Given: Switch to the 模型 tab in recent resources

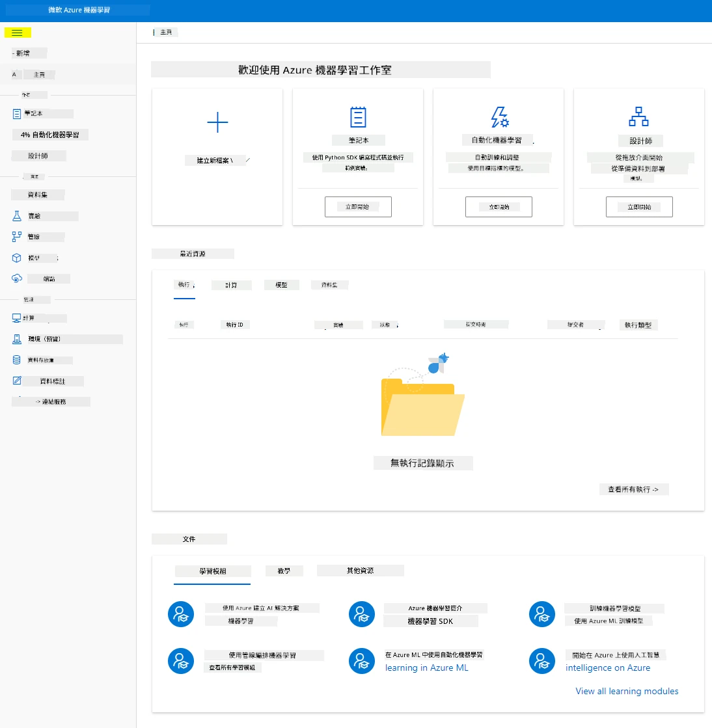Looking at the screenshot, I should pyautogui.click(x=281, y=285).
